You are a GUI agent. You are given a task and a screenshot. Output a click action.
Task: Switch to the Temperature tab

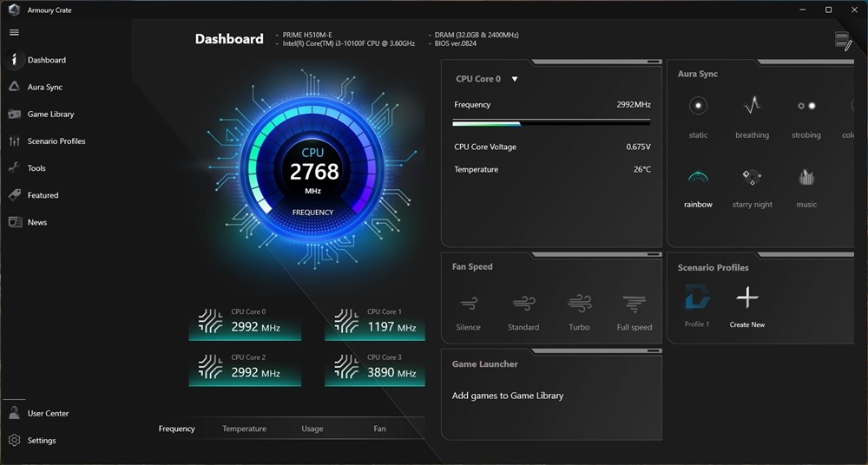click(244, 429)
